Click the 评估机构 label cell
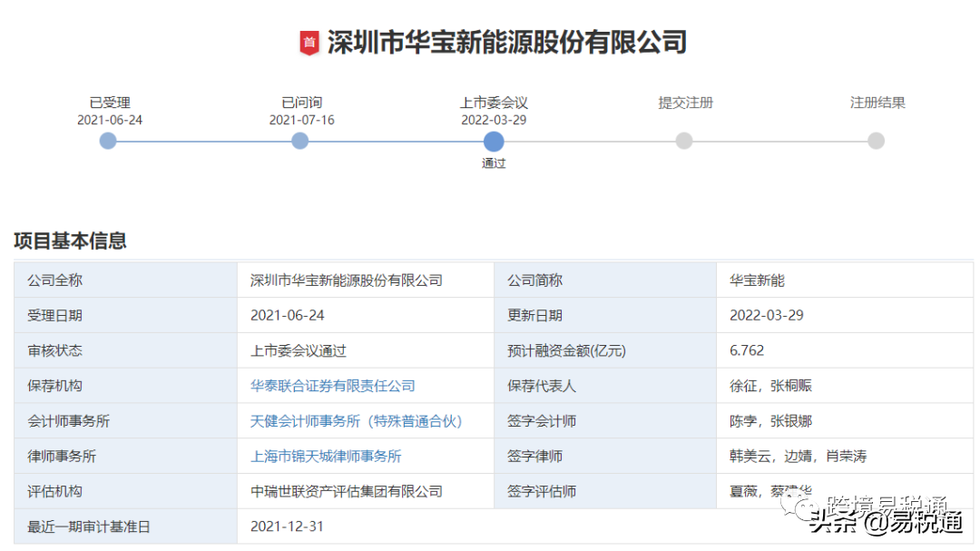980x551 pixels. click(x=125, y=491)
